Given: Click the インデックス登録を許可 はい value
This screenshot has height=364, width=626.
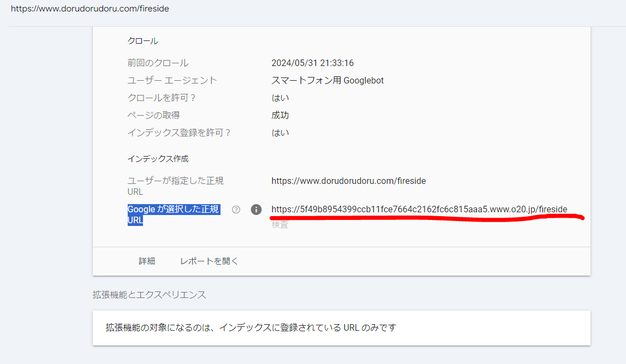Looking at the screenshot, I should tap(280, 132).
